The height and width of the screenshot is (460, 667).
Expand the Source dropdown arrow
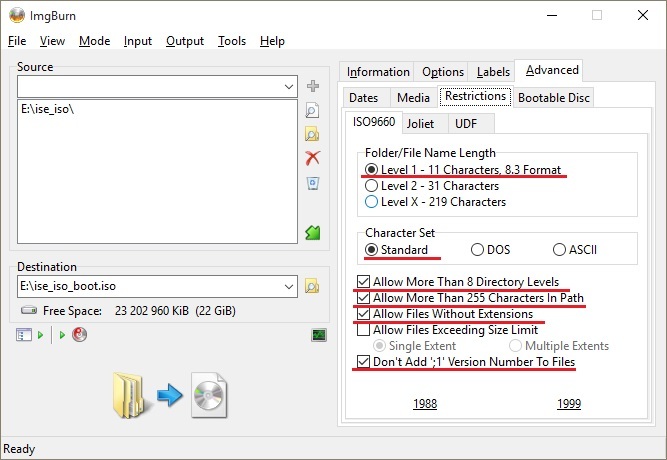(x=289, y=87)
